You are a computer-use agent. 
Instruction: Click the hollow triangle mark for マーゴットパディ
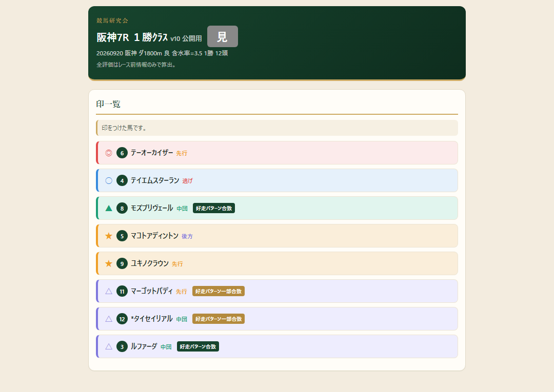(x=109, y=291)
